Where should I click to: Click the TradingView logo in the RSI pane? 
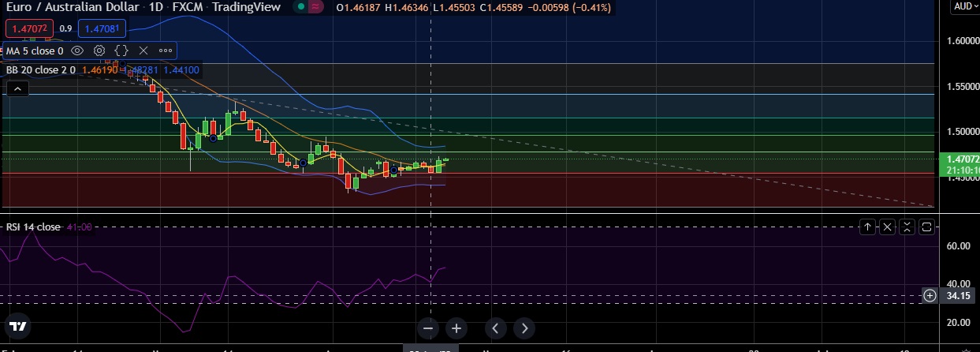pyautogui.click(x=18, y=327)
